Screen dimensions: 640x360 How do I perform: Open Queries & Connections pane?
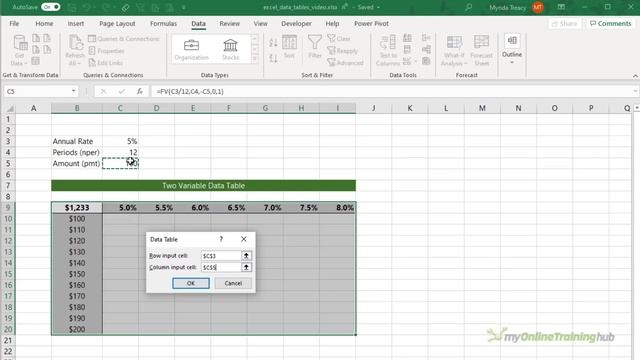click(x=124, y=39)
